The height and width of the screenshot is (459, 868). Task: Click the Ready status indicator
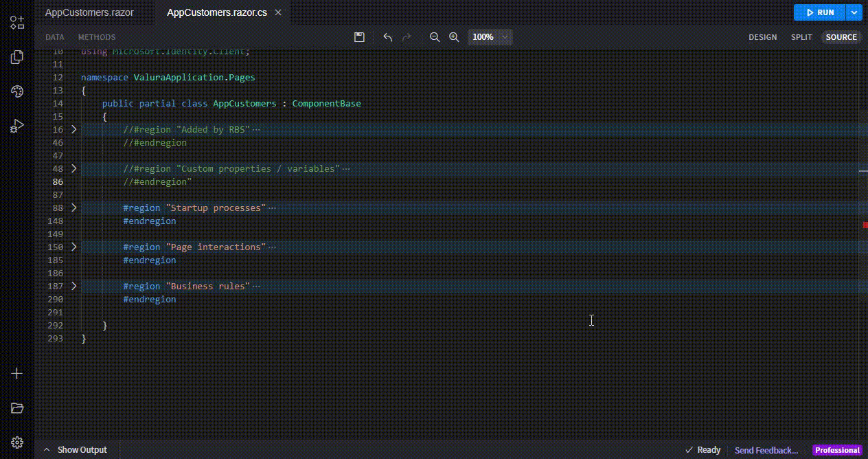pos(703,450)
